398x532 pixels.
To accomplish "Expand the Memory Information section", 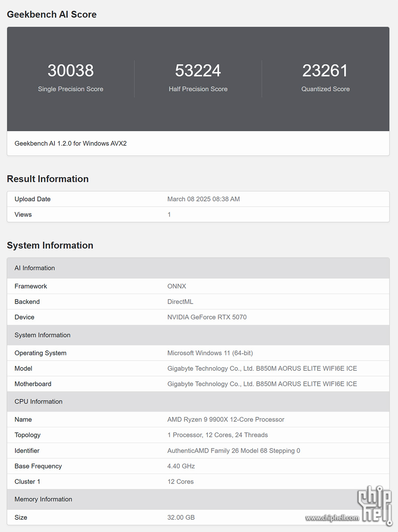I will (43, 499).
